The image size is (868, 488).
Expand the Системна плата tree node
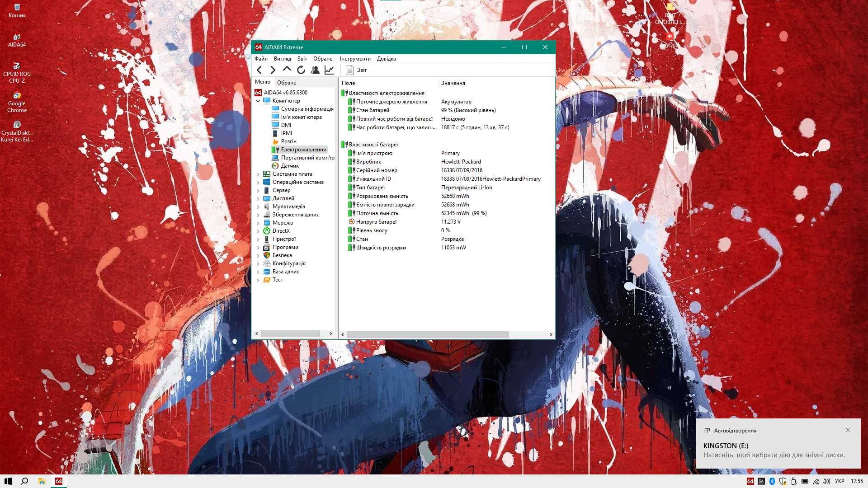click(x=258, y=174)
